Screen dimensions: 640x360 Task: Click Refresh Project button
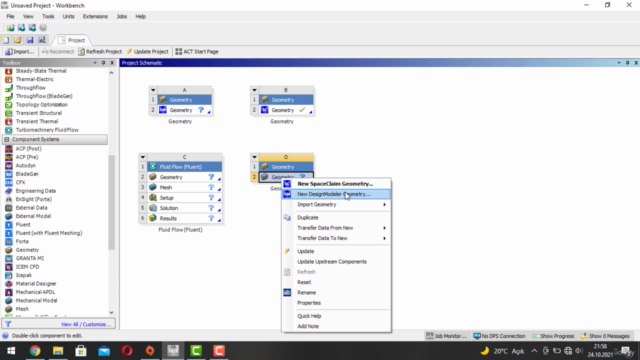click(x=100, y=51)
